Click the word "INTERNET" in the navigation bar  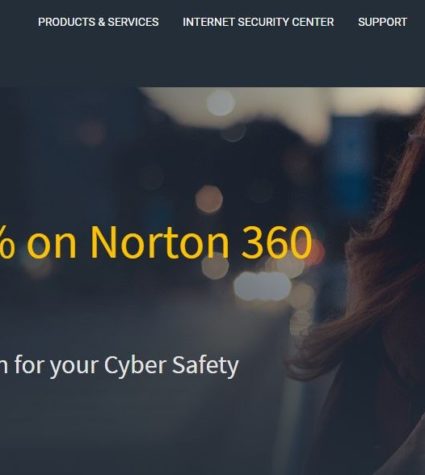[x=208, y=22]
